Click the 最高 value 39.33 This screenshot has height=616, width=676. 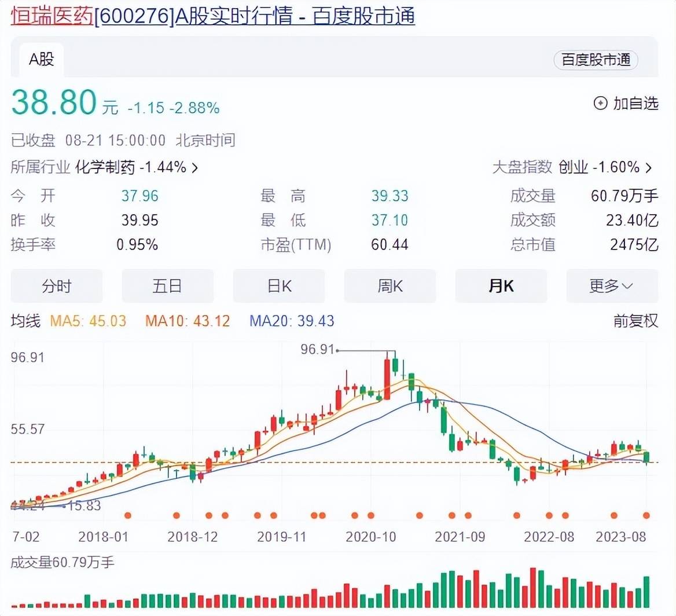point(390,196)
